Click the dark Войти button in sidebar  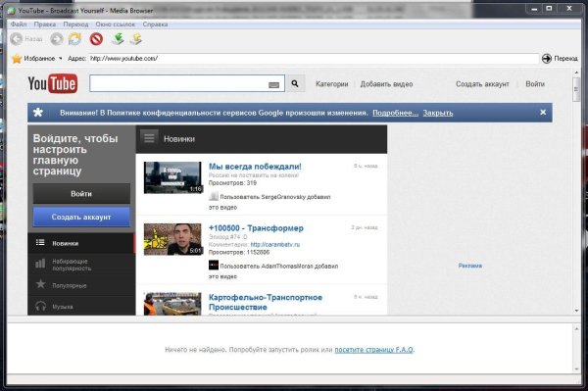click(x=81, y=193)
